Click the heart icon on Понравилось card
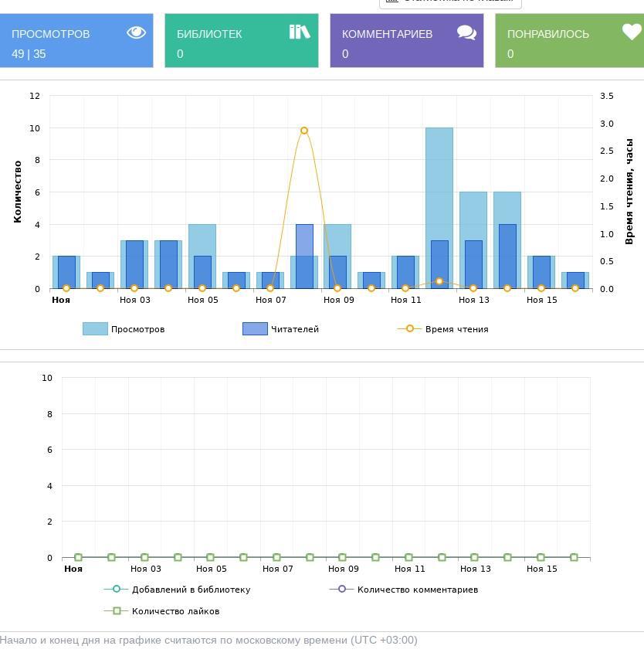 click(x=632, y=32)
